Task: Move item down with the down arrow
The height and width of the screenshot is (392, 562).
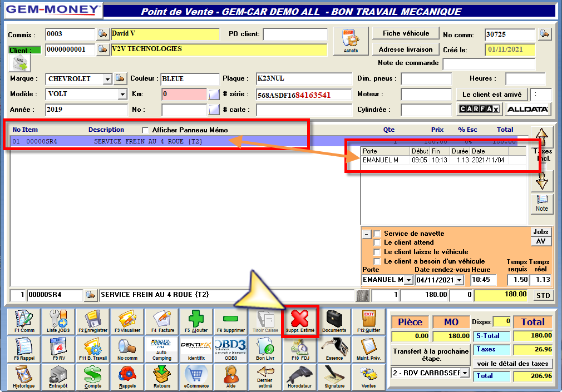Action: (541, 180)
